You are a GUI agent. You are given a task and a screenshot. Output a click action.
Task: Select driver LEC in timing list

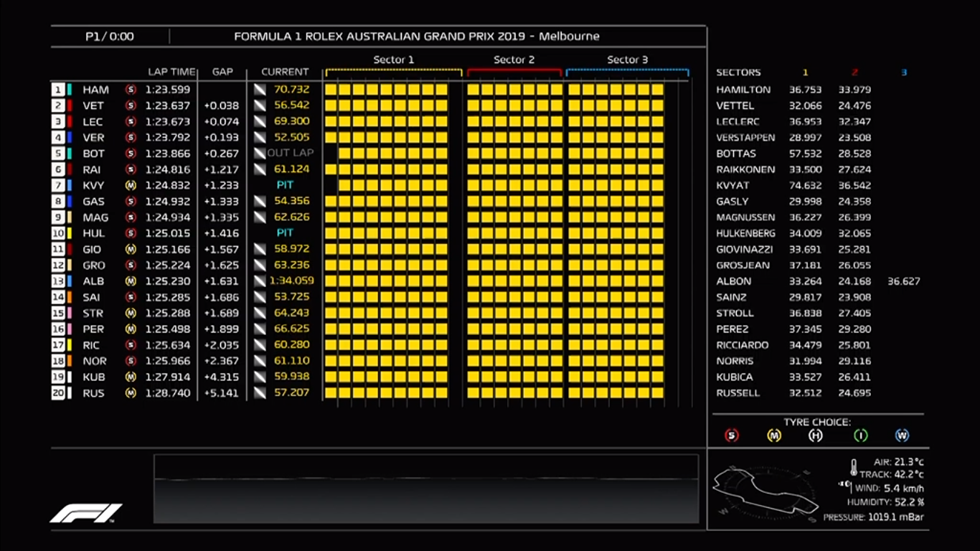tap(93, 122)
